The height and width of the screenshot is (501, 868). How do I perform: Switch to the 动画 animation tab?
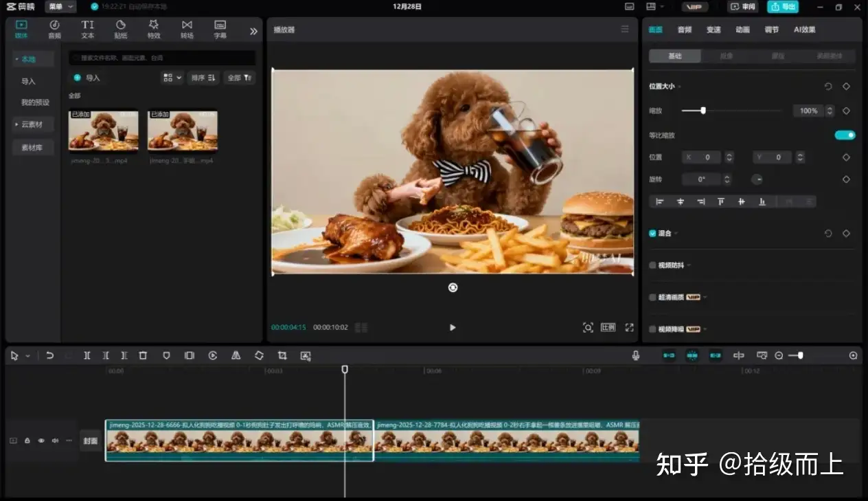pyautogui.click(x=742, y=30)
